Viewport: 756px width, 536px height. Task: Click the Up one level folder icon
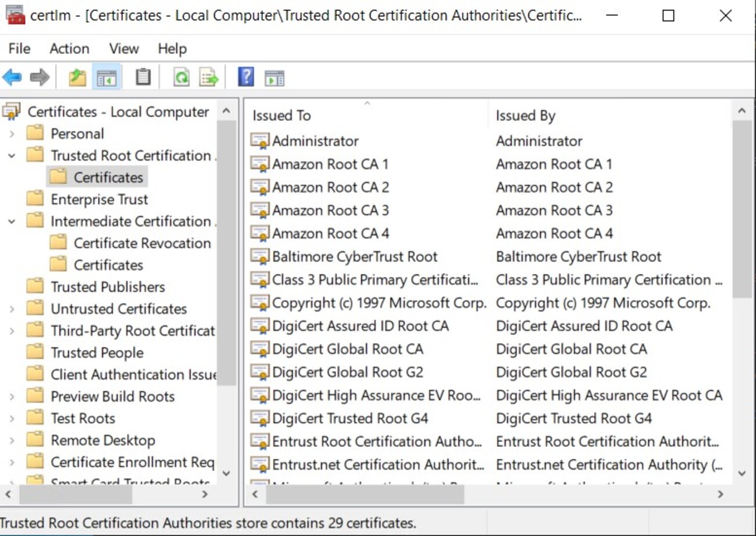(77, 77)
